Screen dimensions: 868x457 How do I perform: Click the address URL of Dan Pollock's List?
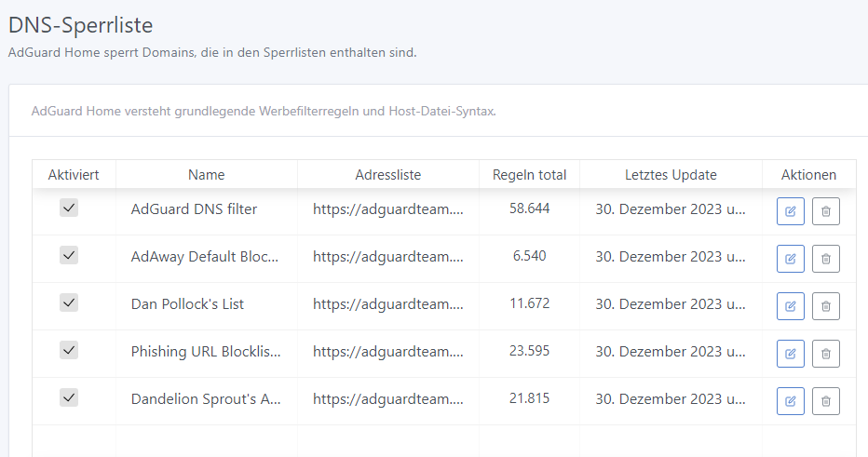[388, 303]
